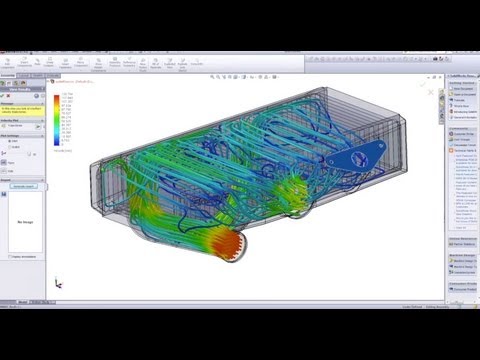
Task: Enable the Display annotations checkbox
Action: [10, 257]
